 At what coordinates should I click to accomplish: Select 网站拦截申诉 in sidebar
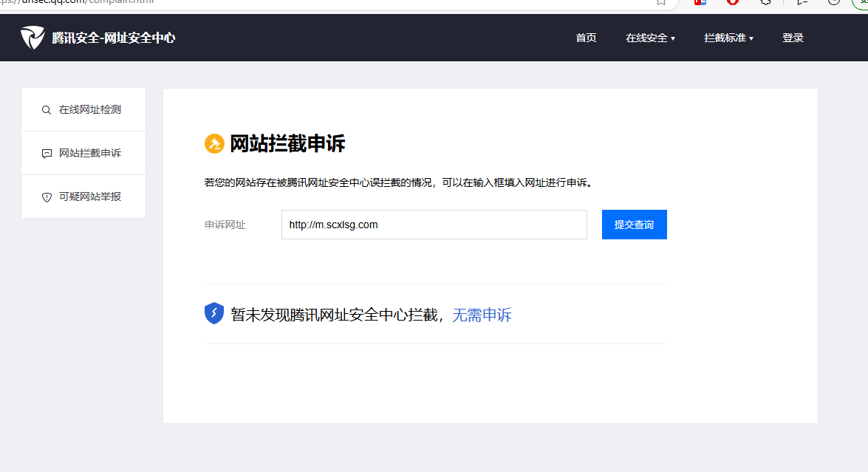(x=83, y=154)
